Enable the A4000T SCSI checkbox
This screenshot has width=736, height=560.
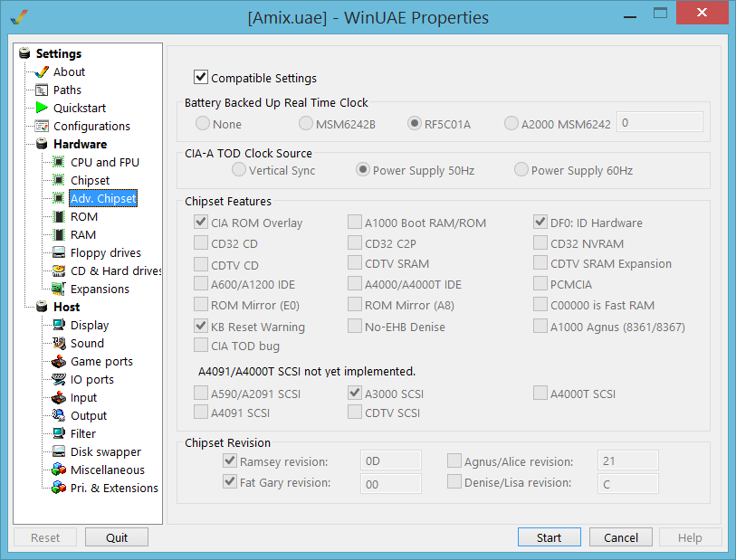[x=540, y=393]
